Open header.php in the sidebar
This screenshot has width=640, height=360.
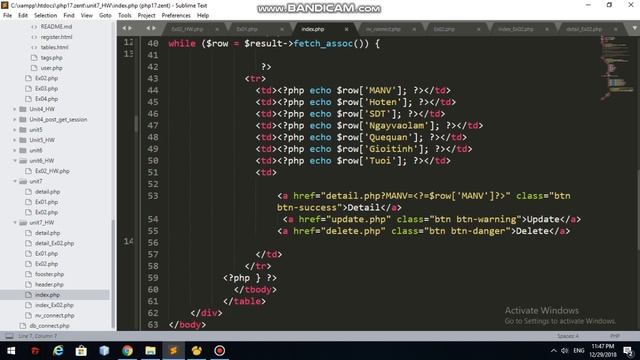pos(49,284)
